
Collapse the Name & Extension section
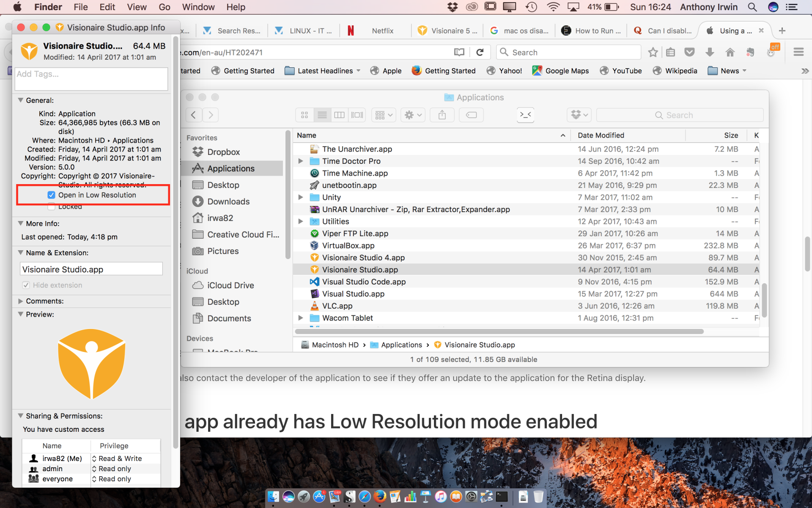20,253
